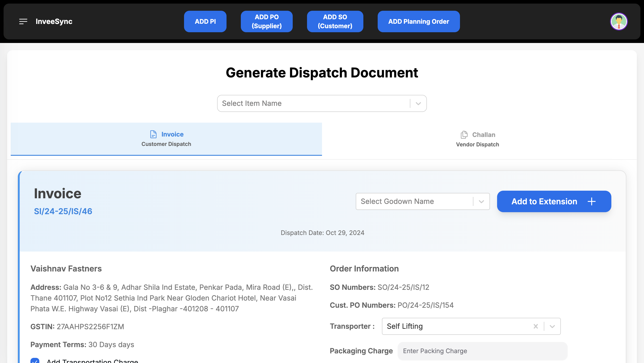Switch to the Challan Vendor Dispatch tab
Image resolution: width=644 pixels, height=363 pixels.
click(x=477, y=139)
